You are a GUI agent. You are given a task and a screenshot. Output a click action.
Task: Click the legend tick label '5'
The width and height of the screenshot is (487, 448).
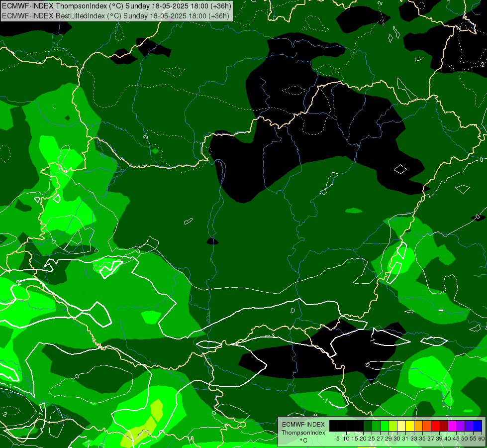click(338, 439)
